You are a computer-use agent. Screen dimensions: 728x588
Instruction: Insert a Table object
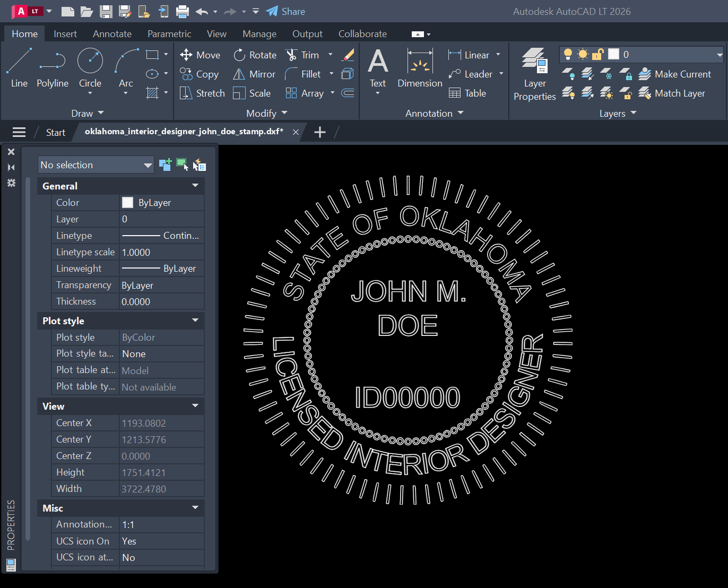coord(467,93)
